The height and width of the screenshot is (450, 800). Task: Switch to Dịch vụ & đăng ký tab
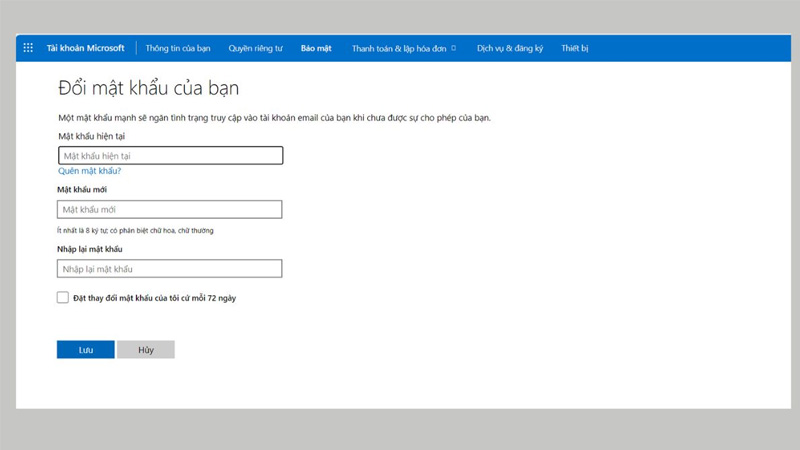(510, 48)
